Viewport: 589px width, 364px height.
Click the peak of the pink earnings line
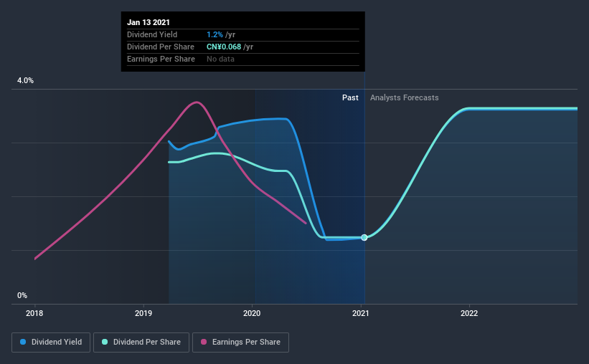(x=197, y=102)
